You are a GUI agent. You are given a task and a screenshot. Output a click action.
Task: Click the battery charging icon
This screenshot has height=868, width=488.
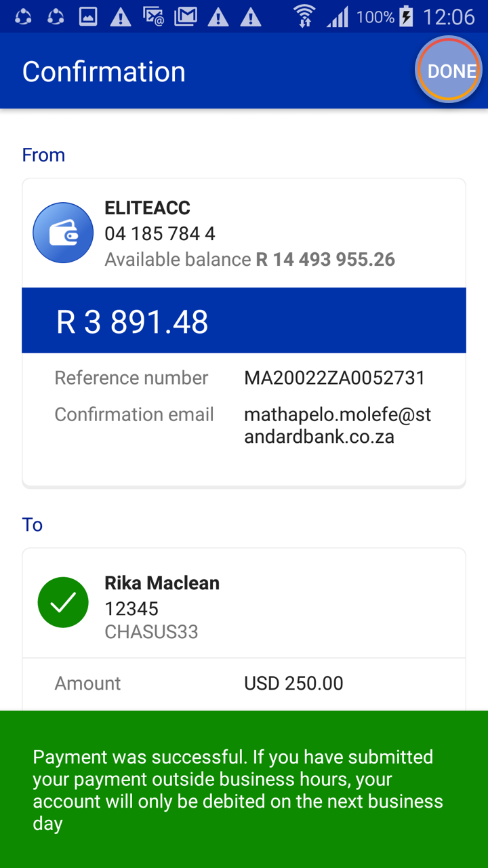[406, 16]
